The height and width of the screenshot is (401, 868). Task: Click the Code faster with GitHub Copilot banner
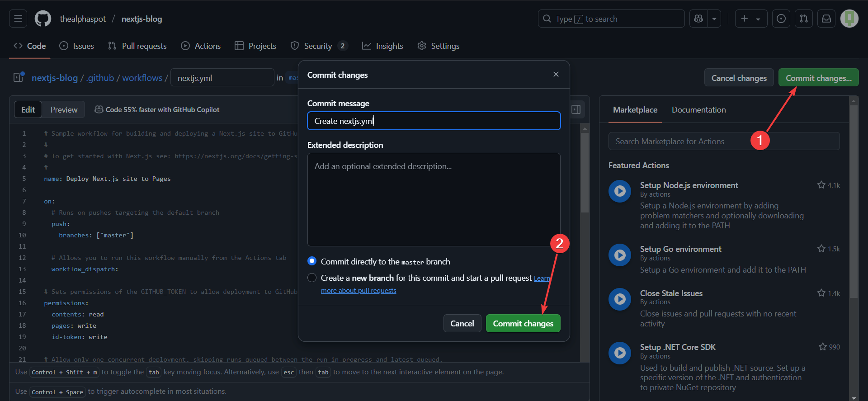pos(157,109)
